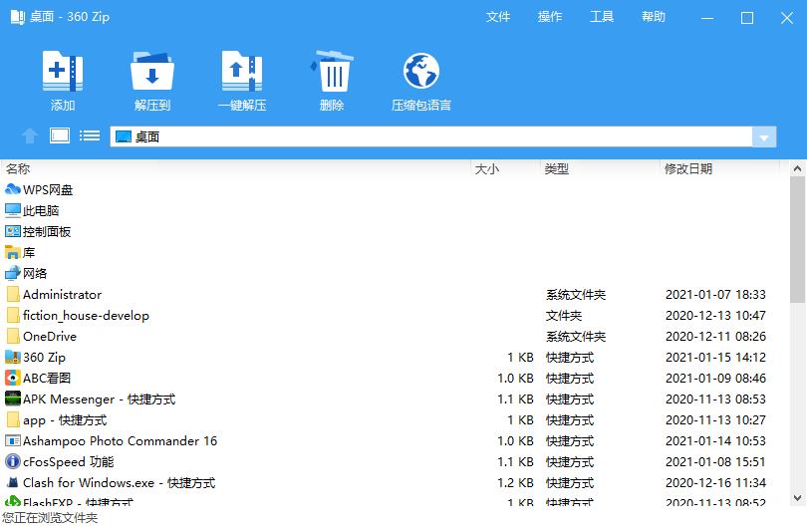Expand the address bar dropdown arrow
This screenshot has height=532, width=807.
[764, 137]
